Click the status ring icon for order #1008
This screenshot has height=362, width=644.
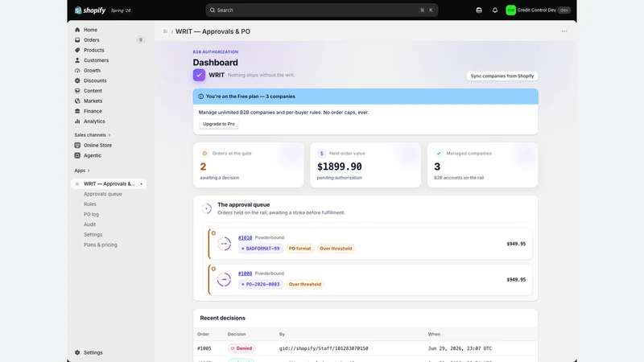point(225,279)
